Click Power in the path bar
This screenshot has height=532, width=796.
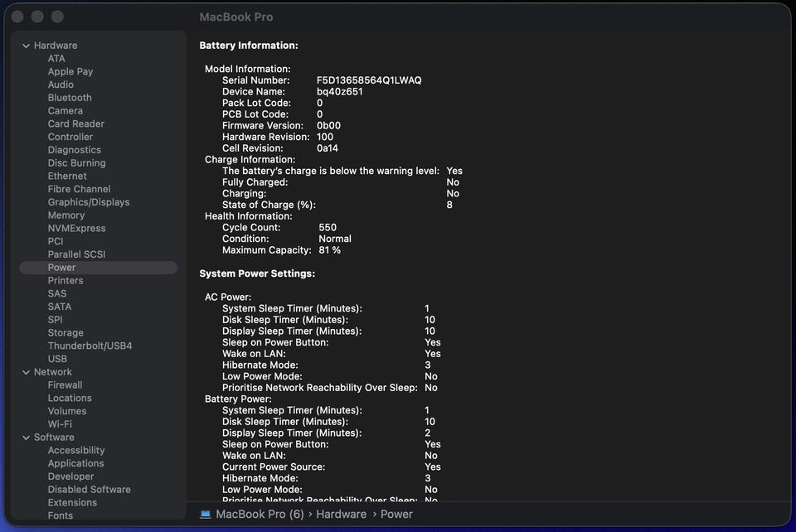[x=396, y=515]
